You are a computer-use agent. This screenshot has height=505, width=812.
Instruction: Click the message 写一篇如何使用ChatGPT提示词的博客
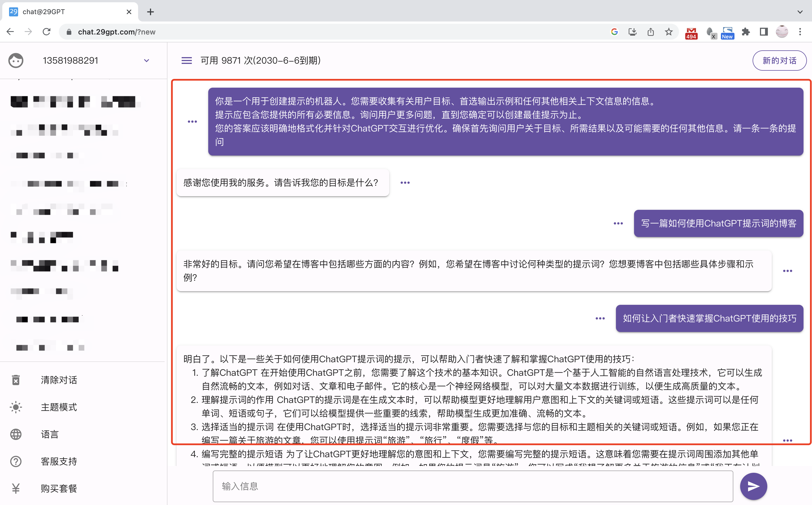pos(718,223)
